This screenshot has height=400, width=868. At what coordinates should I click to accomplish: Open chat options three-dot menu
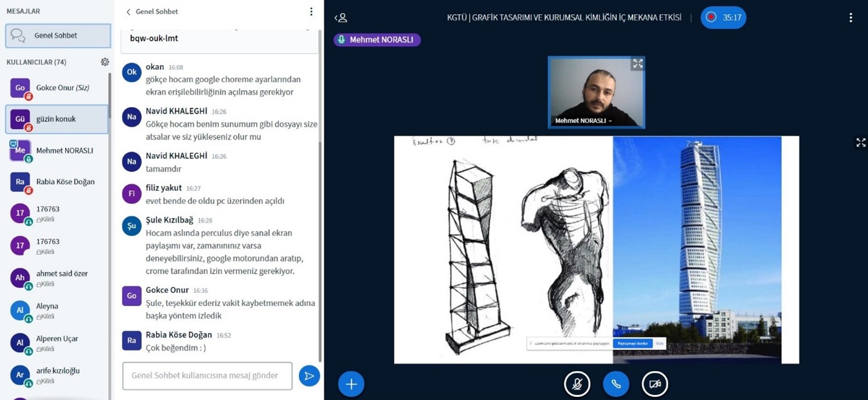point(311,11)
